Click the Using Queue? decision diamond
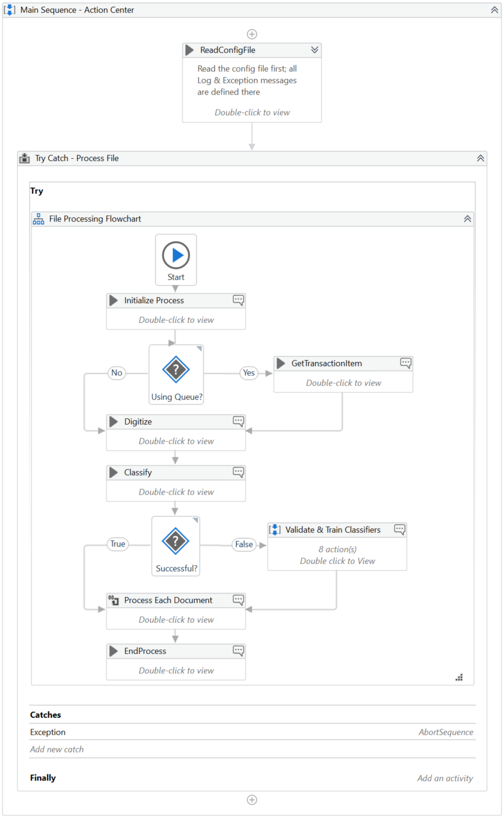Image resolution: width=504 pixels, height=818 pixels. (x=176, y=370)
